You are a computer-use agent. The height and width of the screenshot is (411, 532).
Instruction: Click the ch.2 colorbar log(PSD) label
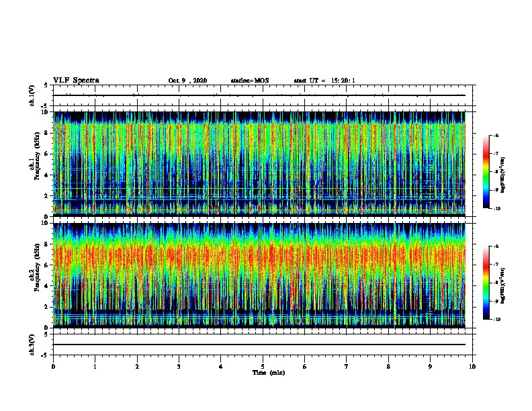[x=503, y=286]
